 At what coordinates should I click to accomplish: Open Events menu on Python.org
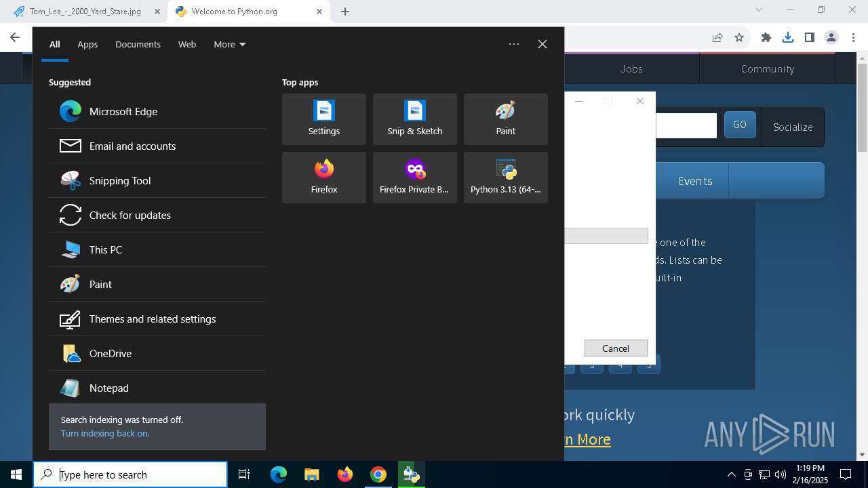click(695, 181)
